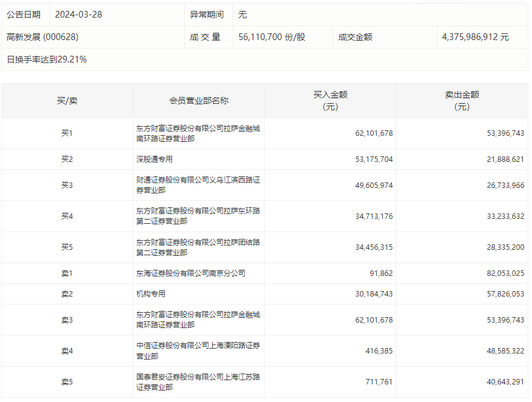Click the 东海证券南京分公司 branch name

[x=191, y=273]
